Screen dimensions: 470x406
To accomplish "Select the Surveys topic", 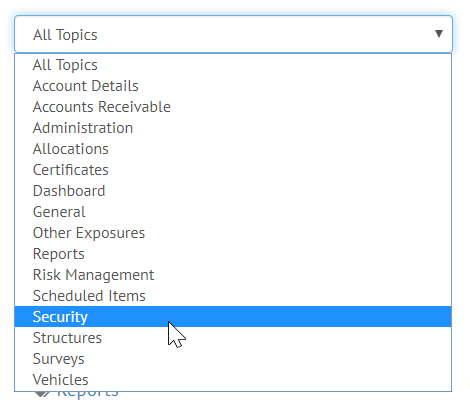I will [x=233, y=359].
